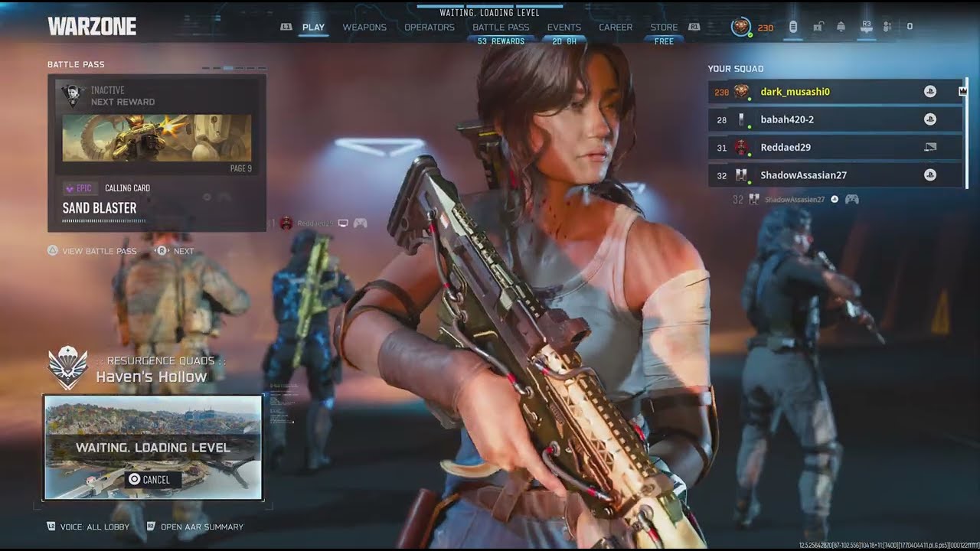Click dark_musashi0 rank emblem
The width and height of the screenshot is (980, 551).
click(741, 92)
